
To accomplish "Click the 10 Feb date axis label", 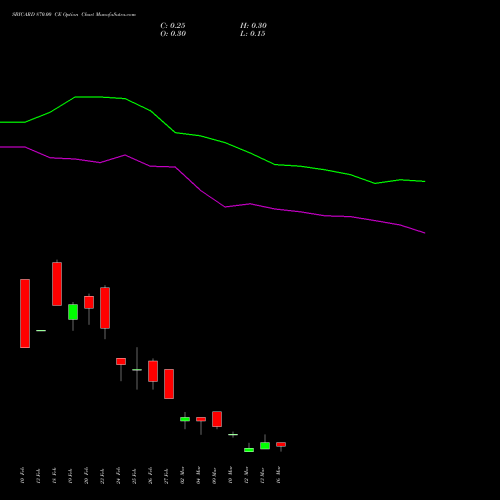I will 22,476.
